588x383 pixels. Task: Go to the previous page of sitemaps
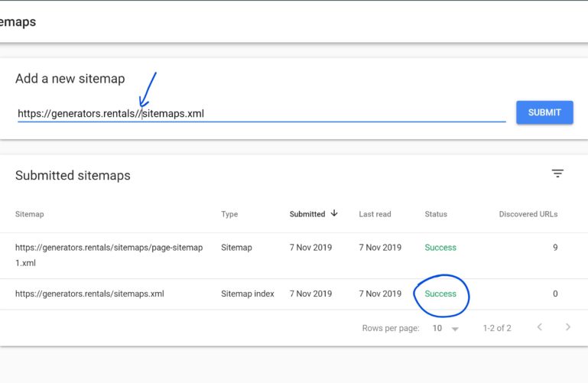539,328
